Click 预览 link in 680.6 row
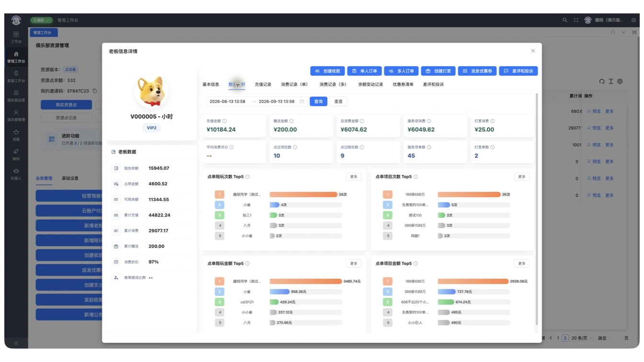Viewport: 644px width, 362px height. [594, 111]
